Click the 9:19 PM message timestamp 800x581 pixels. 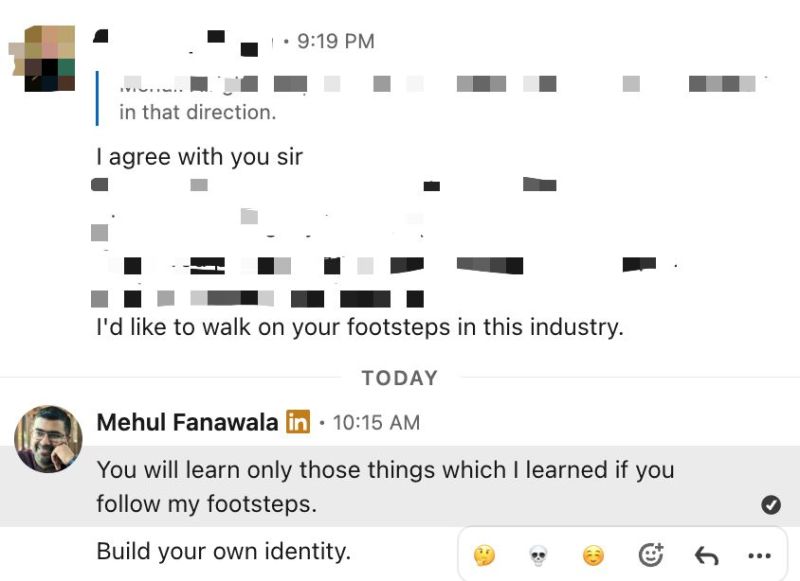336,41
